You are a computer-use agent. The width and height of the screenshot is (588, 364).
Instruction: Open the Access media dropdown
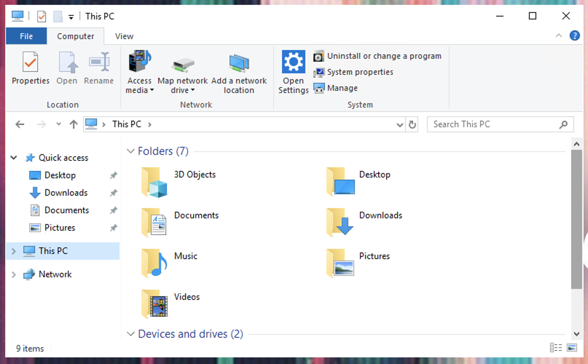(x=140, y=72)
